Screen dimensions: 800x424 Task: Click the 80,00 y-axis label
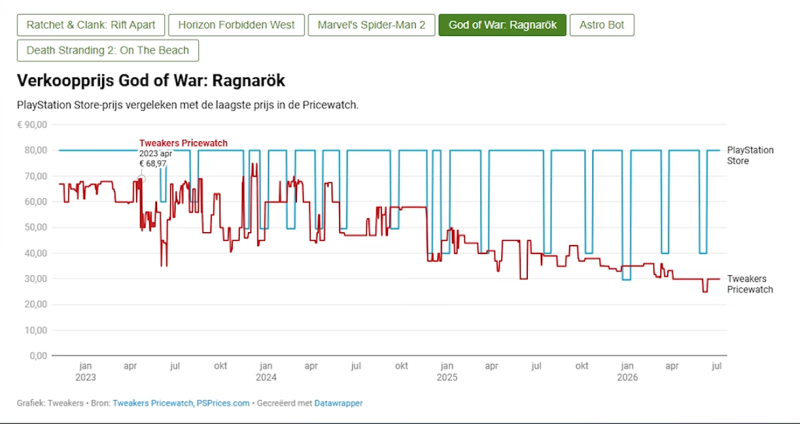tap(36, 151)
